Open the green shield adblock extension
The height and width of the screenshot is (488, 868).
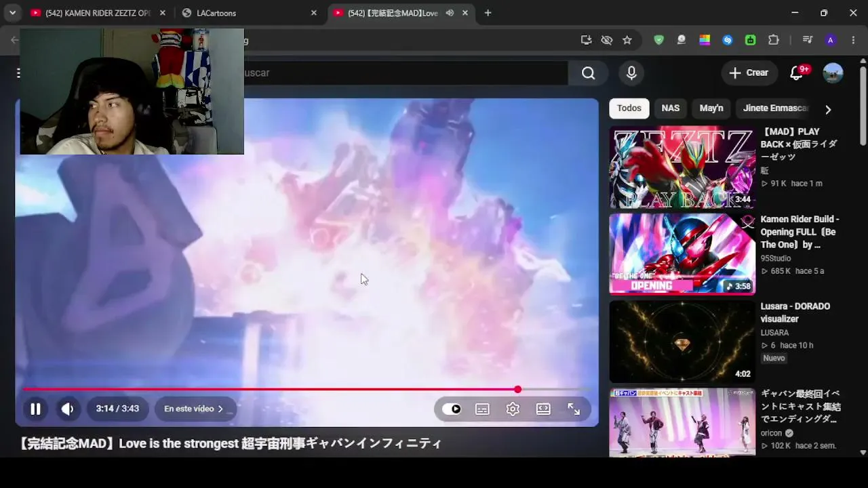[x=658, y=40]
